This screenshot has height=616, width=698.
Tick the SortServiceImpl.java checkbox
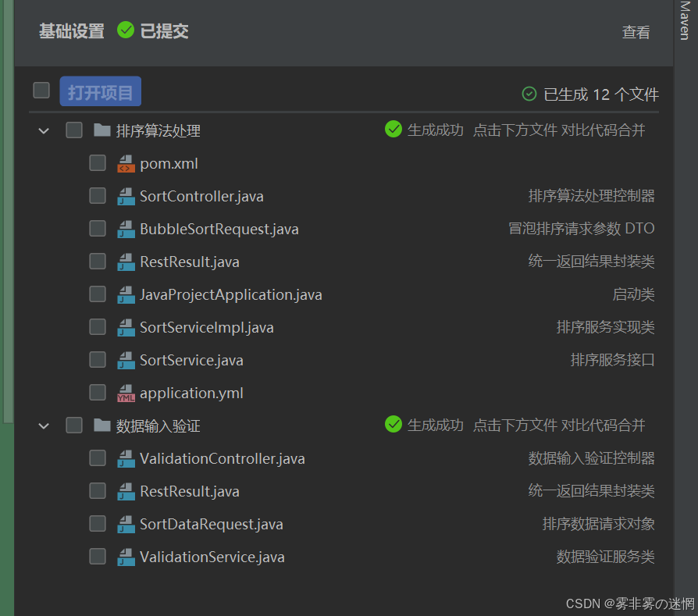pos(98,326)
